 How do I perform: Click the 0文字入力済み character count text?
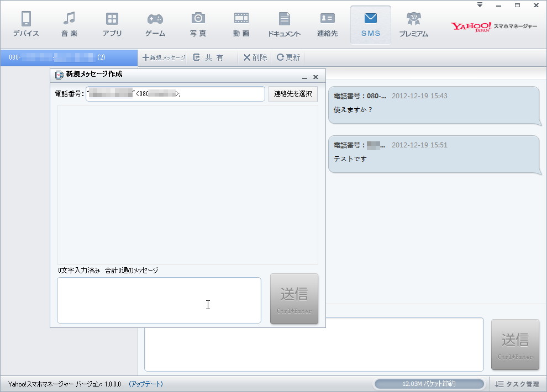pyautogui.click(x=79, y=271)
